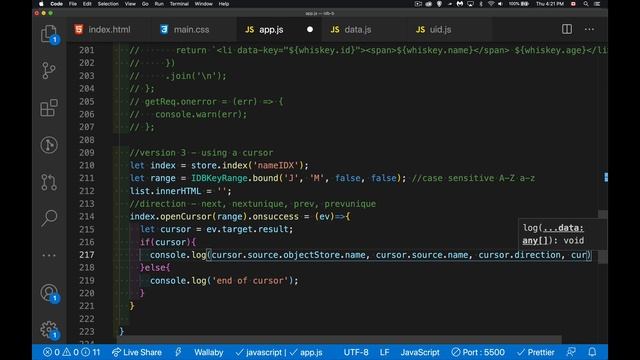Open the Extensions view

(x=49, y=108)
